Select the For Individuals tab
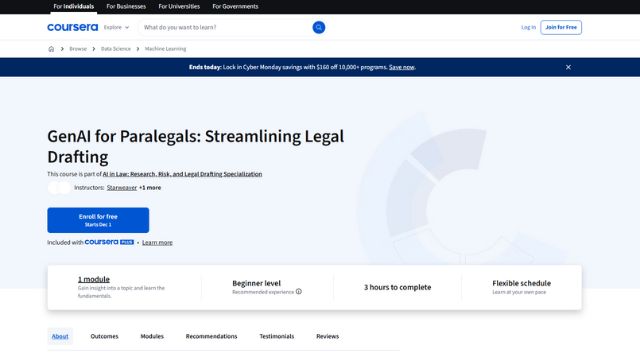The width and height of the screenshot is (640, 360). click(73, 7)
